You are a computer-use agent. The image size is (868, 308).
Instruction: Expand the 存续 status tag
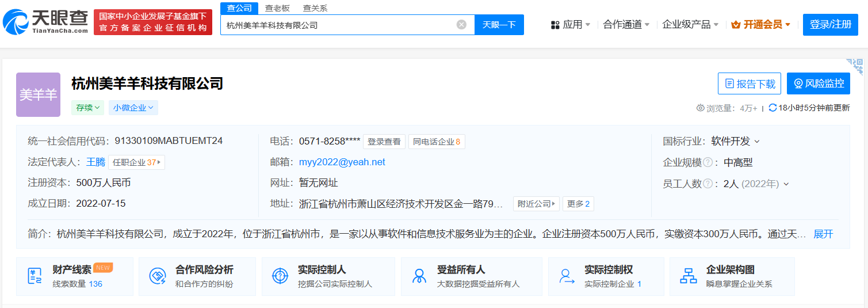87,108
